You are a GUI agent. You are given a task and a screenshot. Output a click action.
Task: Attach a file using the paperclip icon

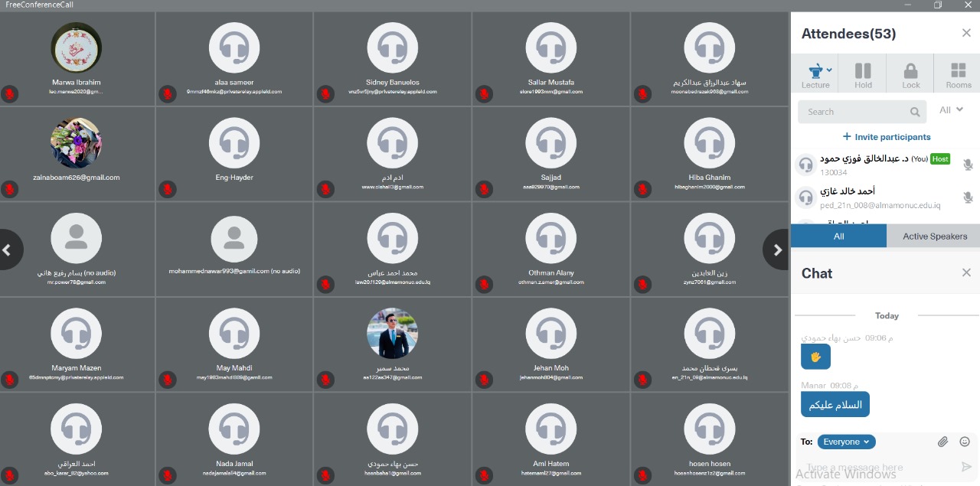click(943, 442)
